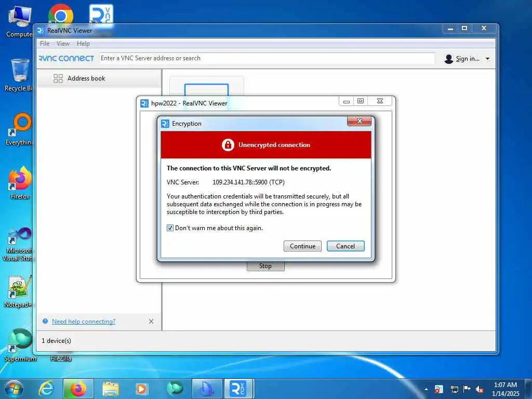Open the Google Chrome desktop icon
Screen dimensions: 532x399
[60, 14]
